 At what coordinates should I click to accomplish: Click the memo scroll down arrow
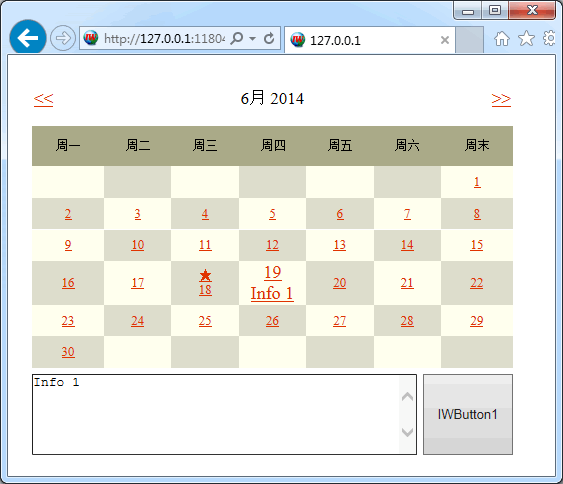tap(407, 432)
